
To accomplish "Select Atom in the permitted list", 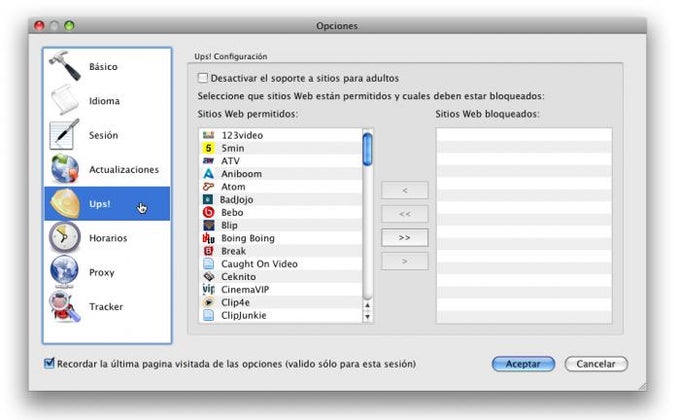I will click(281, 187).
